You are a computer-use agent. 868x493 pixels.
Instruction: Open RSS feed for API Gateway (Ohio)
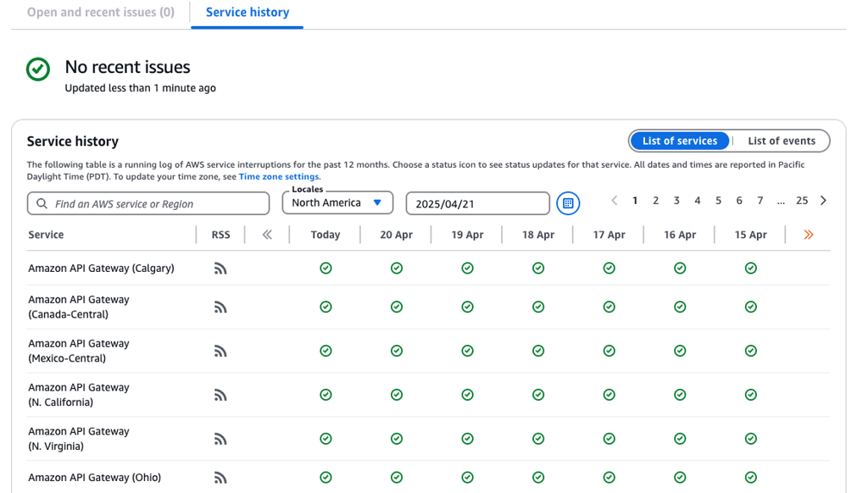tap(220, 478)
